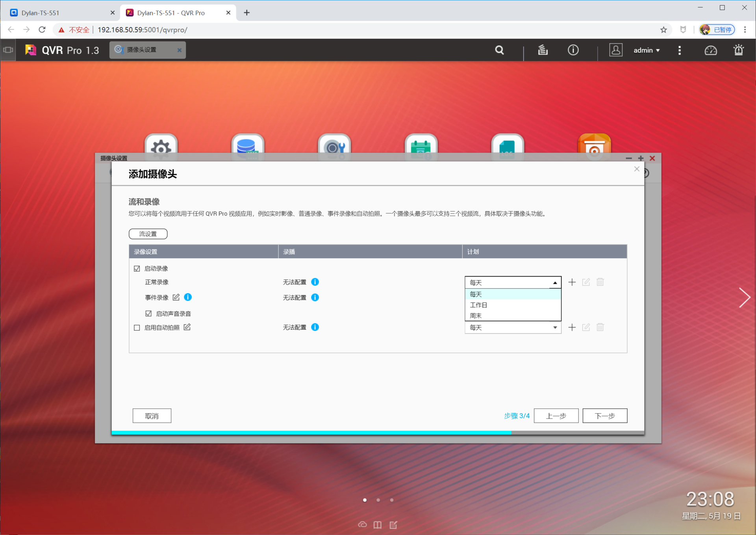This screenshot has height=535, width=756.
Task: Click the plus icon beside normal recording schedule
Action: 572,282
